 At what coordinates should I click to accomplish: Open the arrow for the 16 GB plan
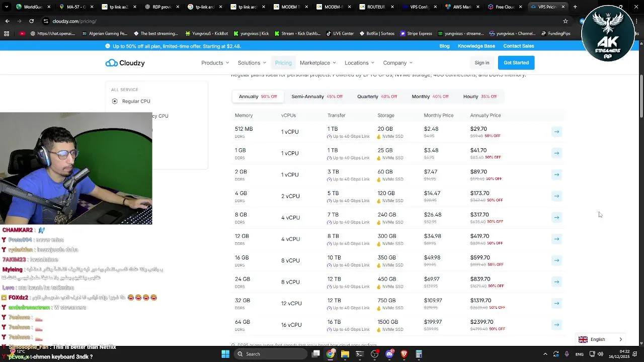point(556,260)
